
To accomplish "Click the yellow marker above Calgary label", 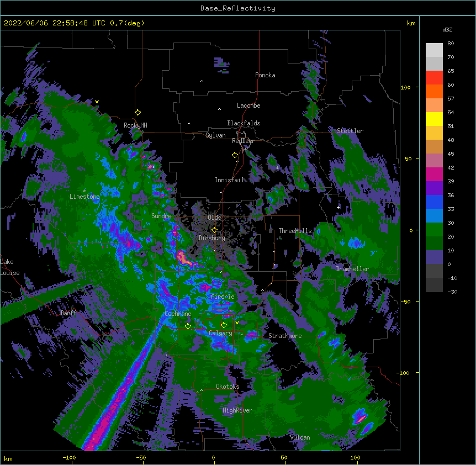I will tap(224, 325).
